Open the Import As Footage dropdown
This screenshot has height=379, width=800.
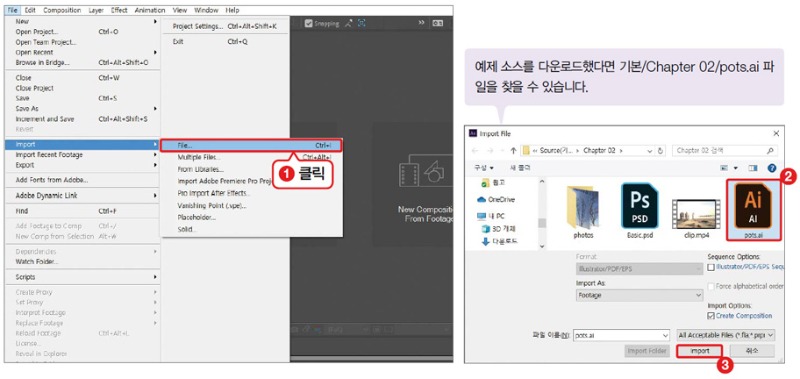tap(639, 295)
